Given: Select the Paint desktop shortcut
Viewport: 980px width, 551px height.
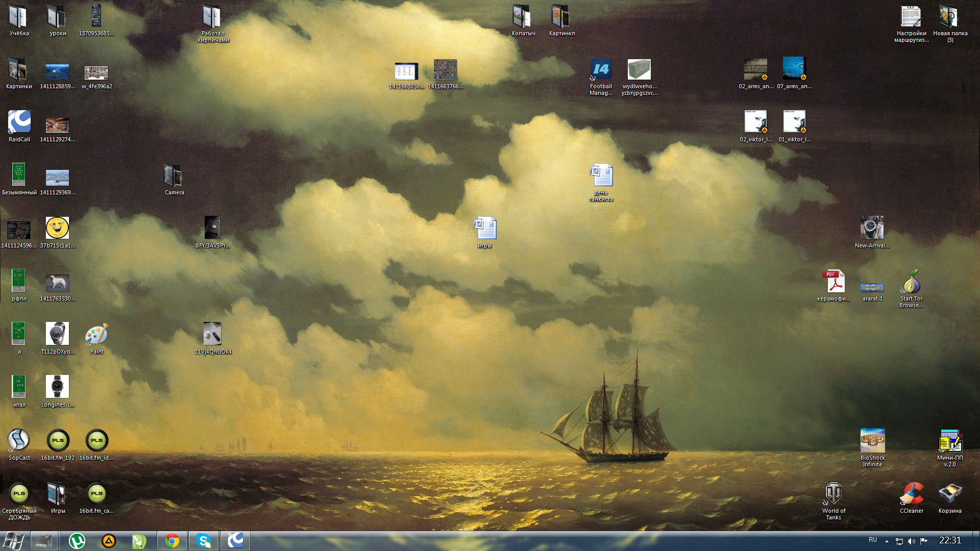Looking at the screenshot, I should (x=96, y=335).
